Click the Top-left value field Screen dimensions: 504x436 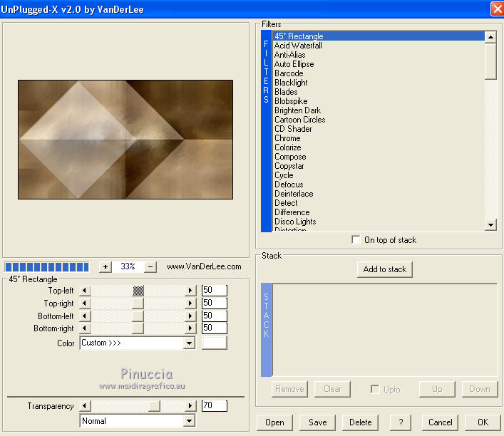pyautogui.click(x=215, y=290)
